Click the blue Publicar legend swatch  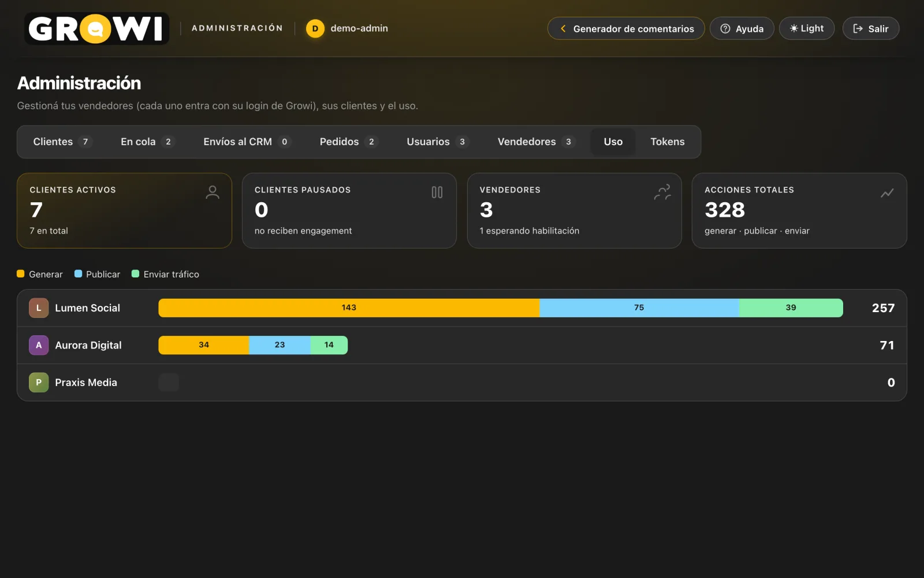pos(78,274)
